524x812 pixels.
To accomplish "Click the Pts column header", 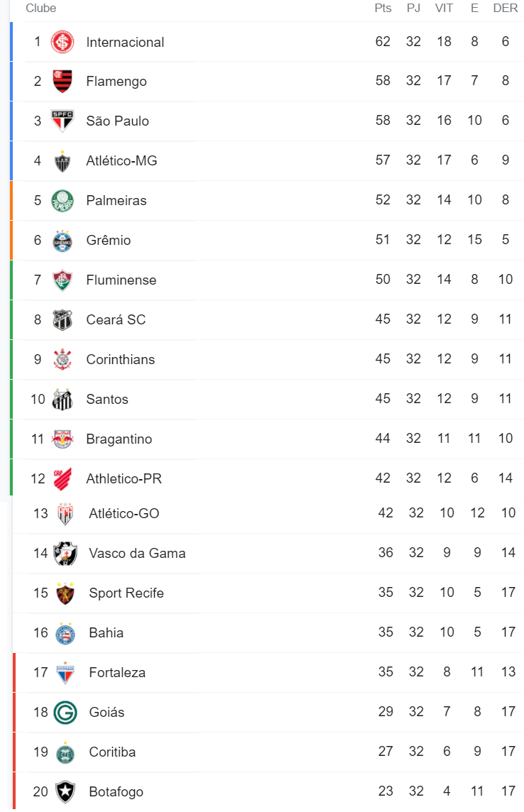I will click(x=383, y=9).
